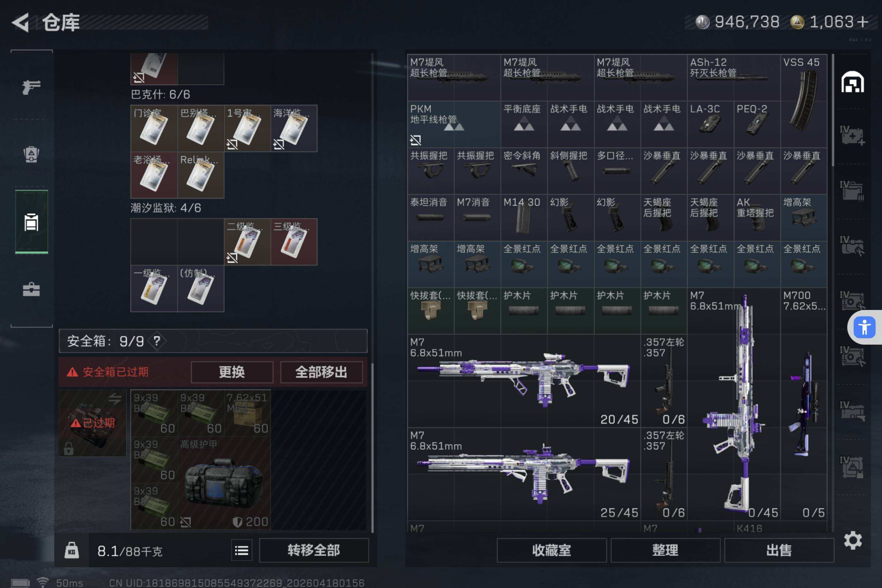
Task: Open stash settings gear icon
Action: [853, 540]
